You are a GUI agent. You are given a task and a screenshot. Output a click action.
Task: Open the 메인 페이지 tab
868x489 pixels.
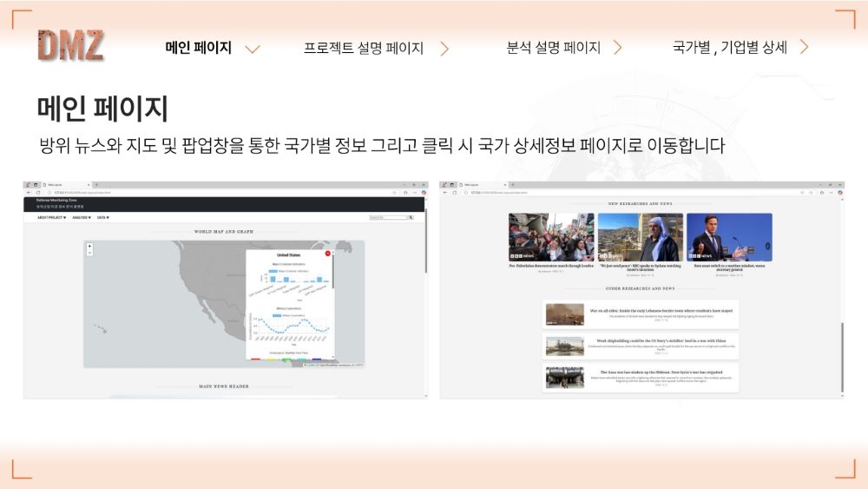[198, 48]
